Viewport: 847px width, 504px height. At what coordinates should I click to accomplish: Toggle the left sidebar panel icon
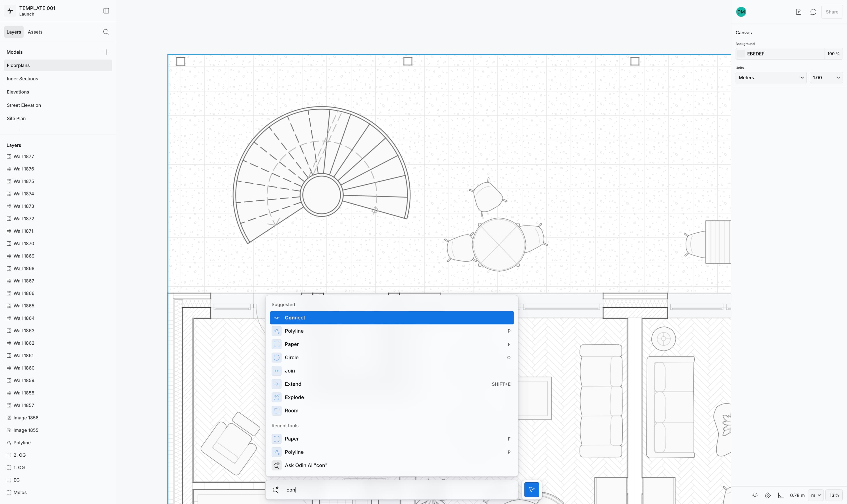click(x=106, y=11)
